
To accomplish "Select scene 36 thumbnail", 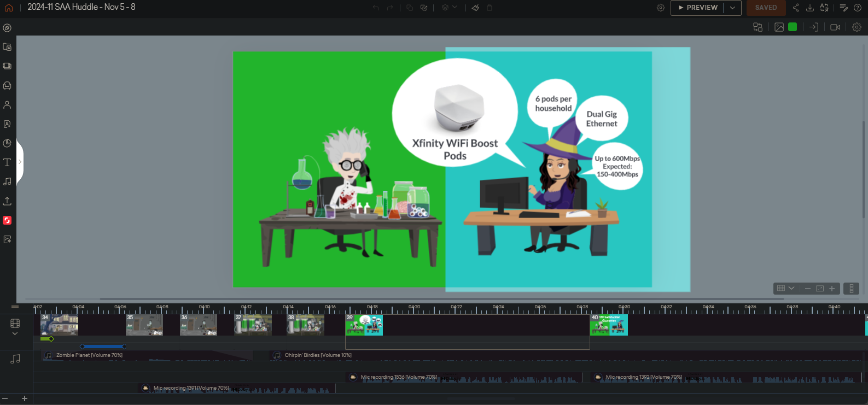I will [x=199, y=325].
